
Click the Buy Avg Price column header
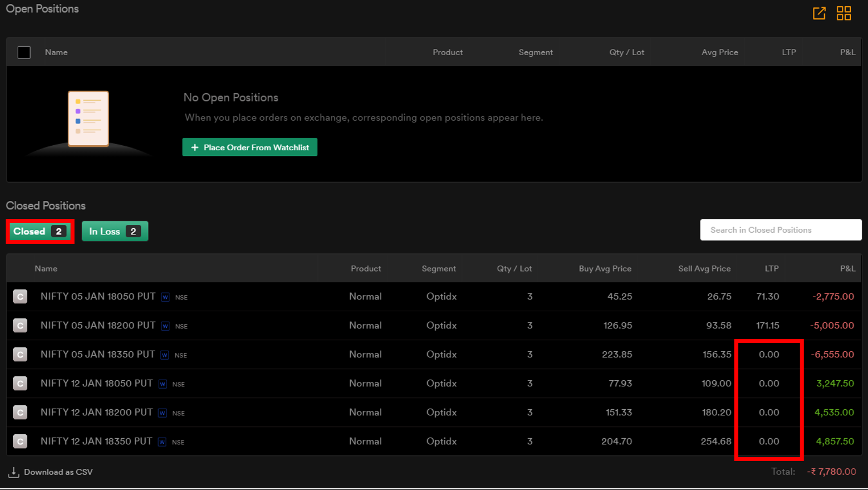pyautogui.click(x=605, y=269)
